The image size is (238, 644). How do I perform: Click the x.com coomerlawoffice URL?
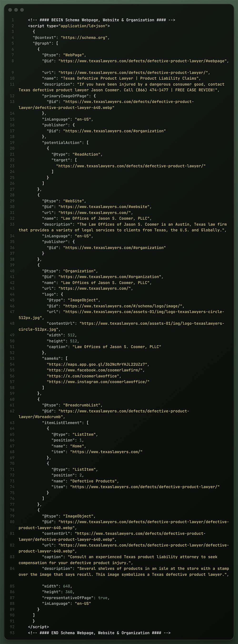click(83, 376)
